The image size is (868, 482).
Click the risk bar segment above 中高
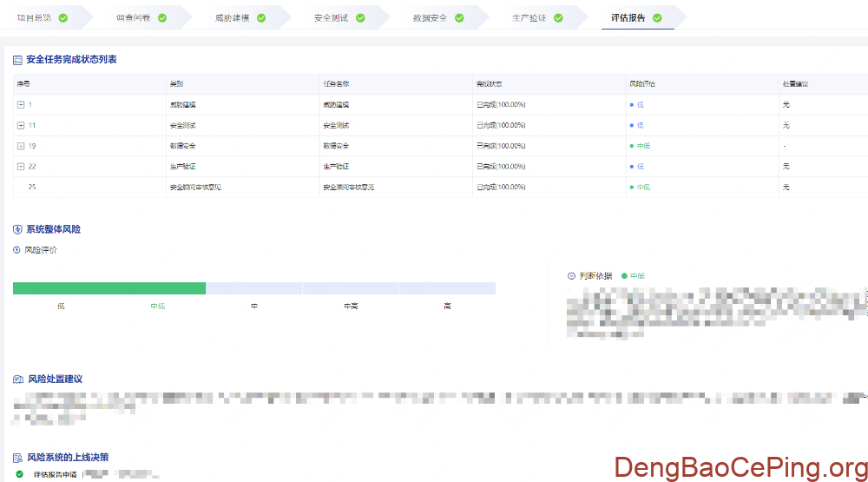pyautogui.click(x=351, y=288)
